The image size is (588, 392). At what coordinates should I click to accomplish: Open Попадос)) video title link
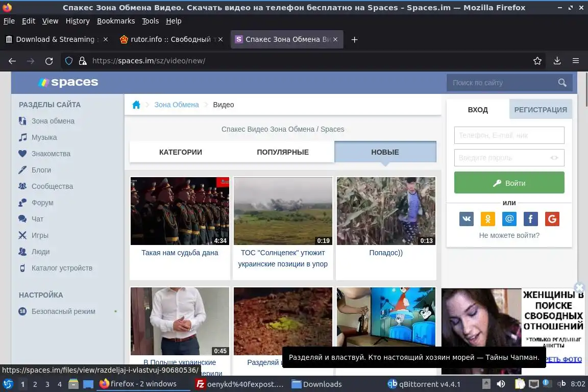(x=386, y=253)
